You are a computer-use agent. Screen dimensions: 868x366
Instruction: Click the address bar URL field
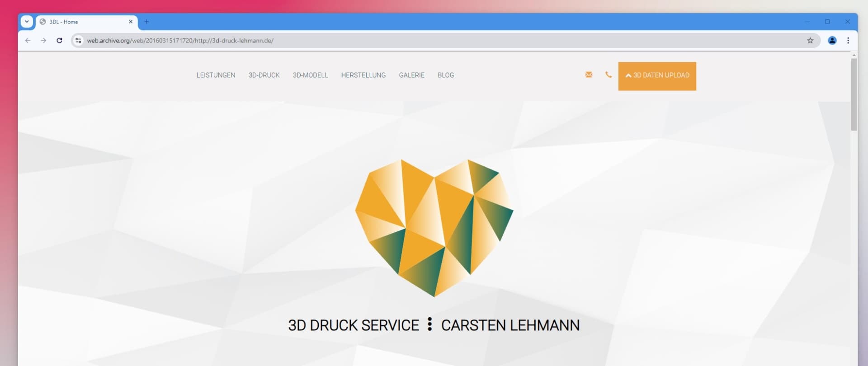tap(445, 41)
